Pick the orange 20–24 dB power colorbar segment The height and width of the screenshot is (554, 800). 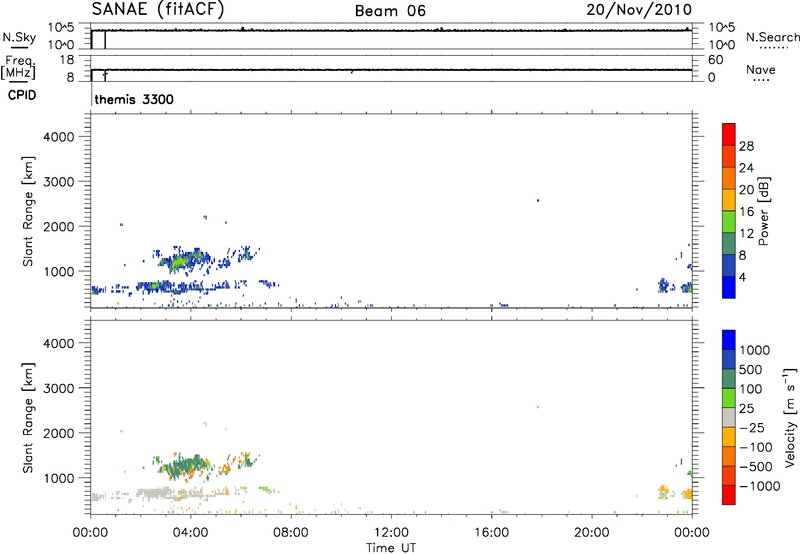click(729, 178)
